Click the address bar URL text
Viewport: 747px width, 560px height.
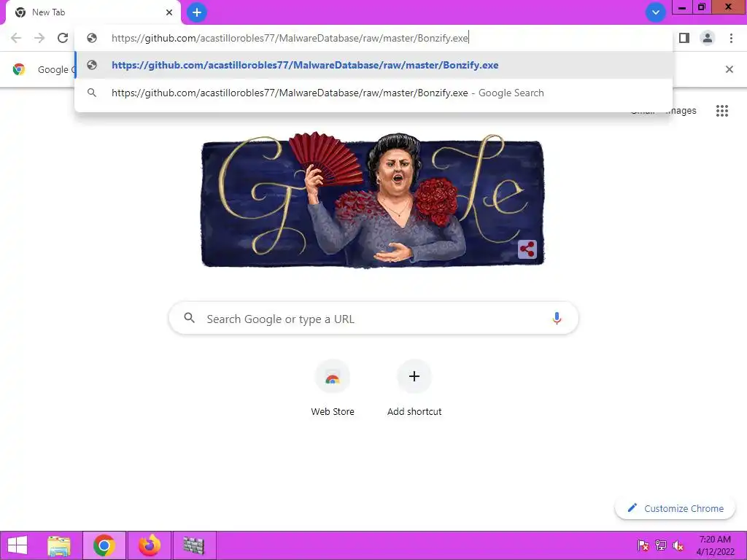pos(290,38)
